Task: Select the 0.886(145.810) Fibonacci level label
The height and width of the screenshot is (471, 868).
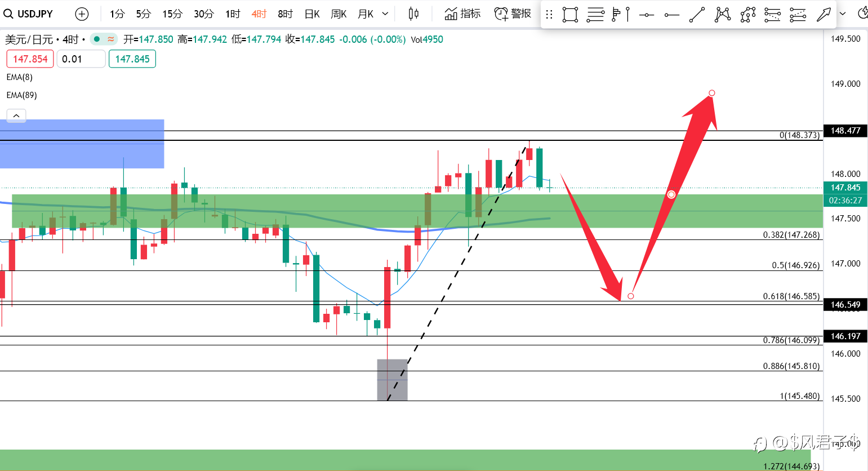Action: pos(791,366)
